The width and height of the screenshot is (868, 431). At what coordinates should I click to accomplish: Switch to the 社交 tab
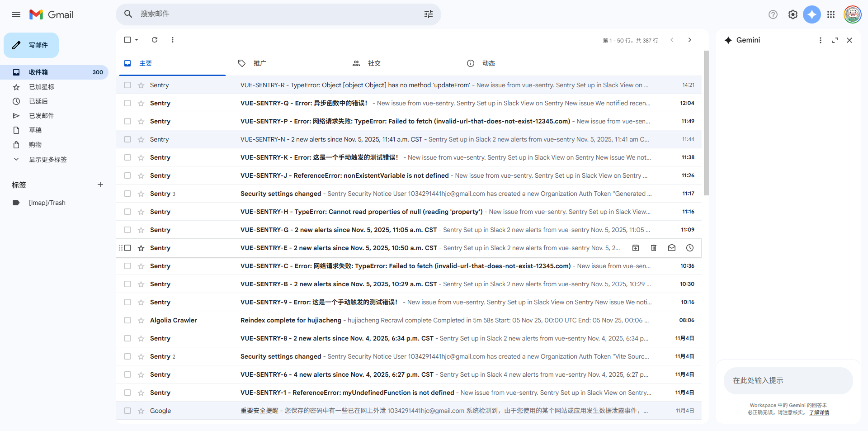click(374, 63)
